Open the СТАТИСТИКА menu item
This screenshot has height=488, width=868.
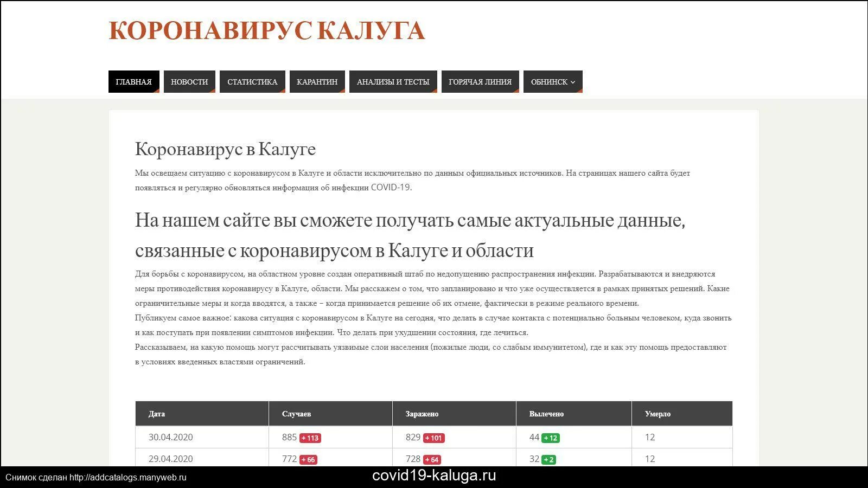(252, 82)
